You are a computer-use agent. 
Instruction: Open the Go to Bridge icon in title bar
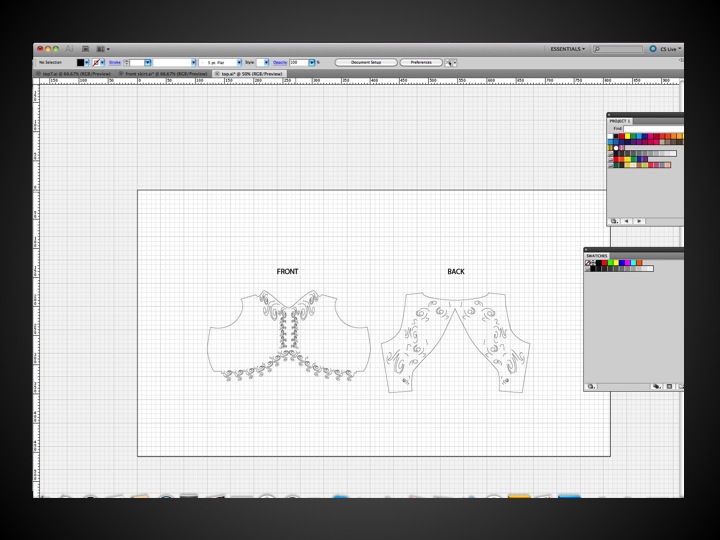tap(85, 49)
